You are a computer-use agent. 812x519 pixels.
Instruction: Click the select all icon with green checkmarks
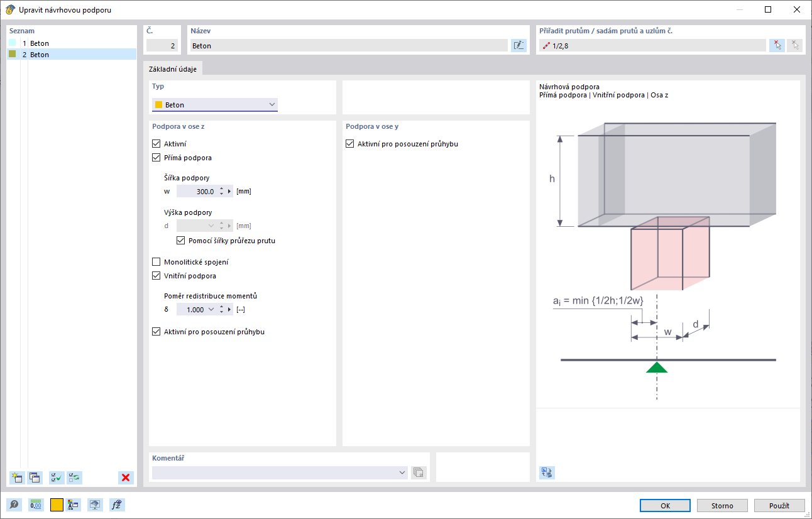pyautogui.click(x=57, y=478)
